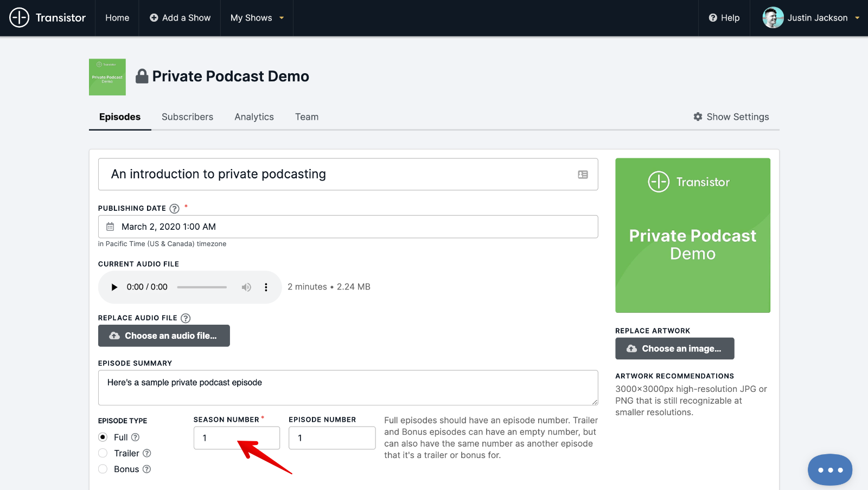This screenshot has height=490, width=868.
Task: Click the help icon beside Replace Audio File
Action: [x=186, y=318]
